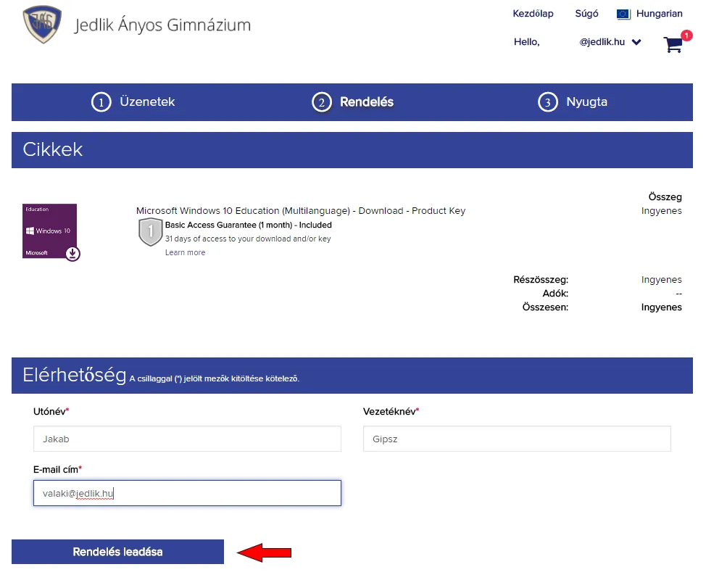Click the Microsoft Windows 10 Education product title

301,211
